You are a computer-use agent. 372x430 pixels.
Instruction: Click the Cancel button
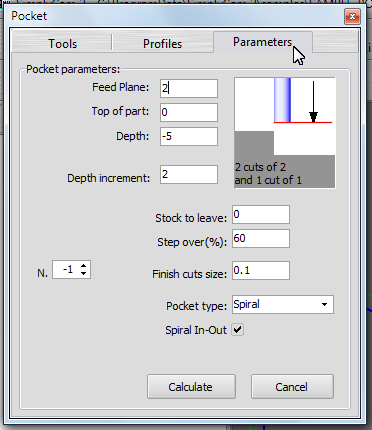(x=292, y=387)
